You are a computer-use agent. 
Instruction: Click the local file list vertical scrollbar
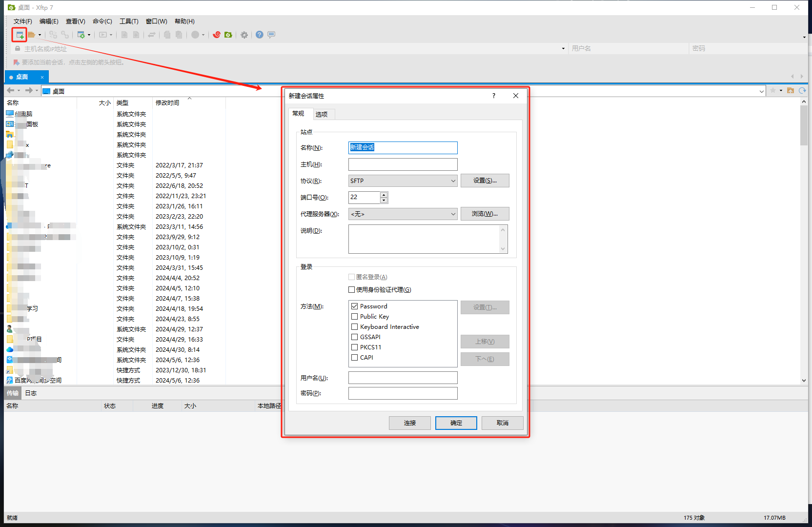804,125
